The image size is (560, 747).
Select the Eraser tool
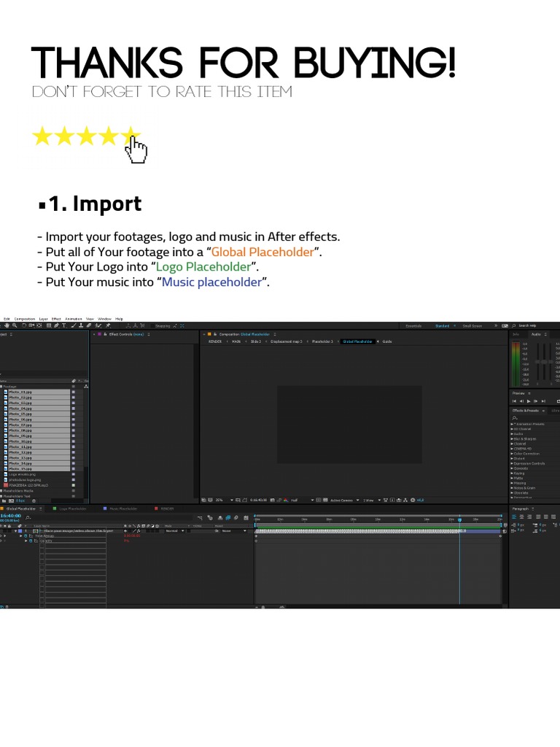tap(89, 326)
